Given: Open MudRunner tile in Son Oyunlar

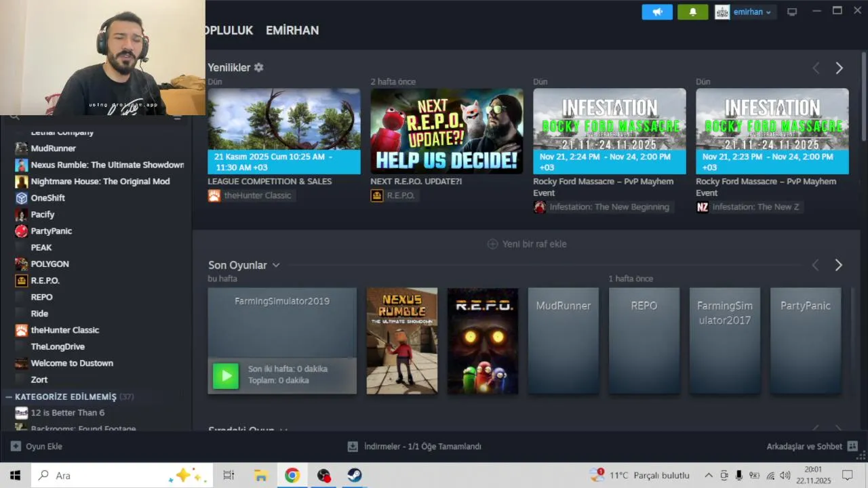Looking at the screenshot, I should click(564, 341).
